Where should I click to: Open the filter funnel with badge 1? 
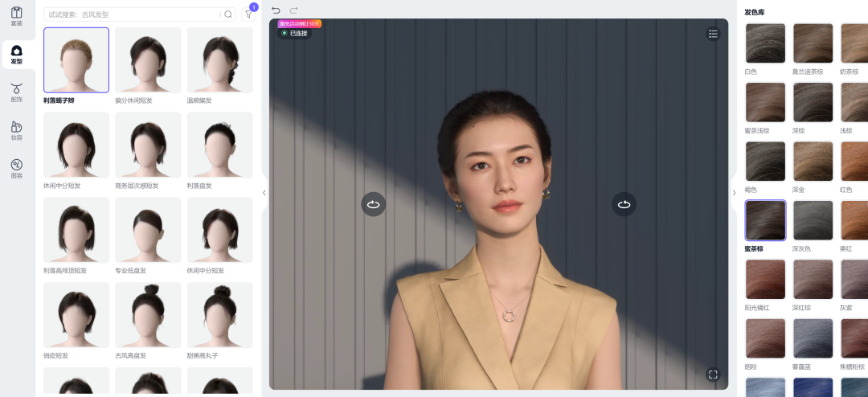click(248, 14)
